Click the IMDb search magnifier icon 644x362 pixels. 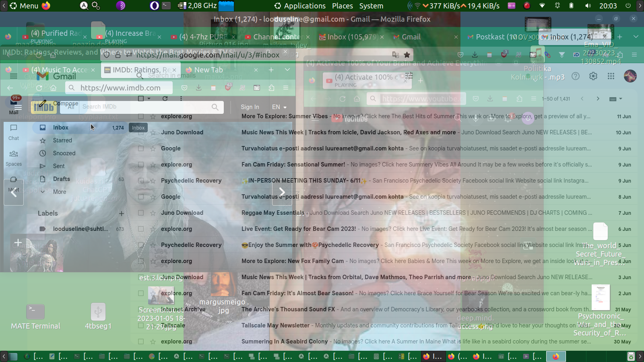point(215,107)
